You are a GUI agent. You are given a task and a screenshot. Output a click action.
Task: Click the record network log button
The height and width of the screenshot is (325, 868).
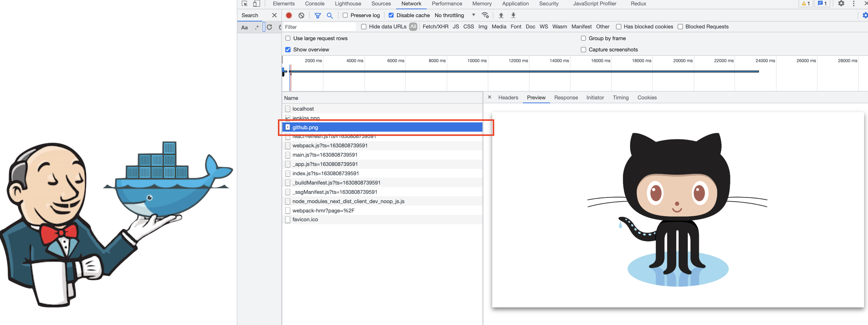pyautogui.click(x=289, y=15)
